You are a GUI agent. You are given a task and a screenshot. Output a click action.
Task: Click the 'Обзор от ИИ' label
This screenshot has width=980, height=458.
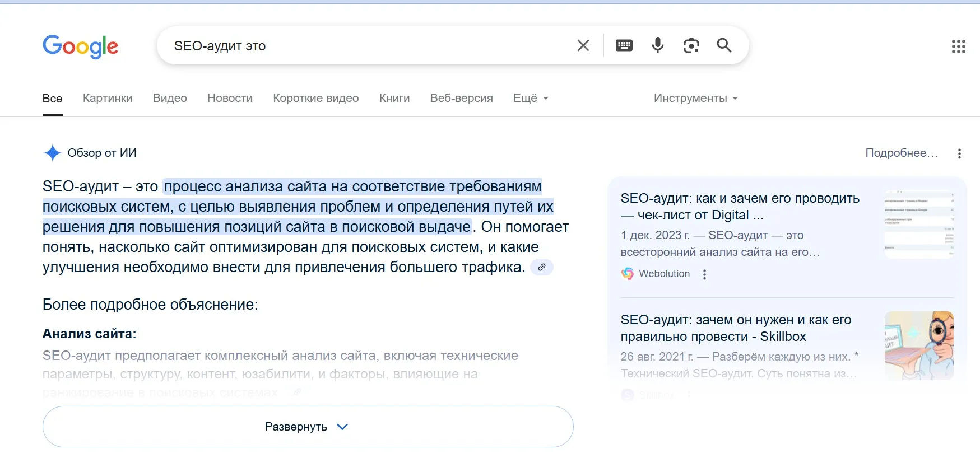(x=102, y=153)
